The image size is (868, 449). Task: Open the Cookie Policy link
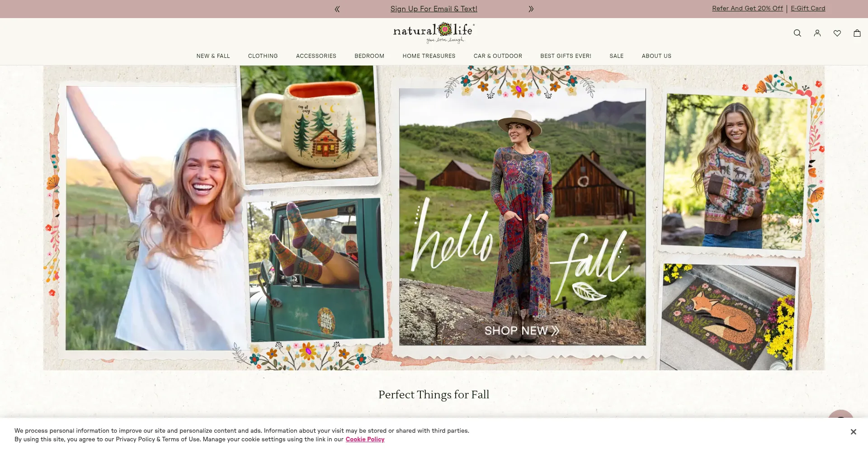[x=365, y=440]
